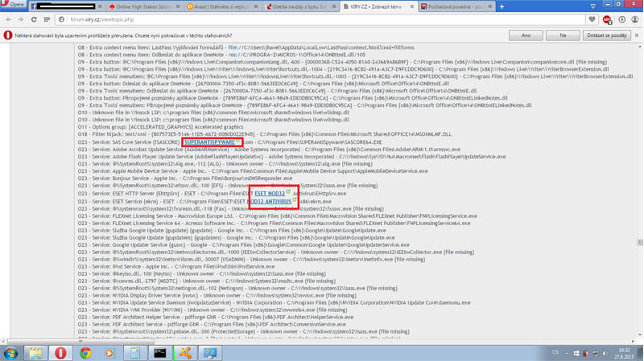The image size is (644, 361).
Task: Expand the tab list menu
Action: [593, 6]
